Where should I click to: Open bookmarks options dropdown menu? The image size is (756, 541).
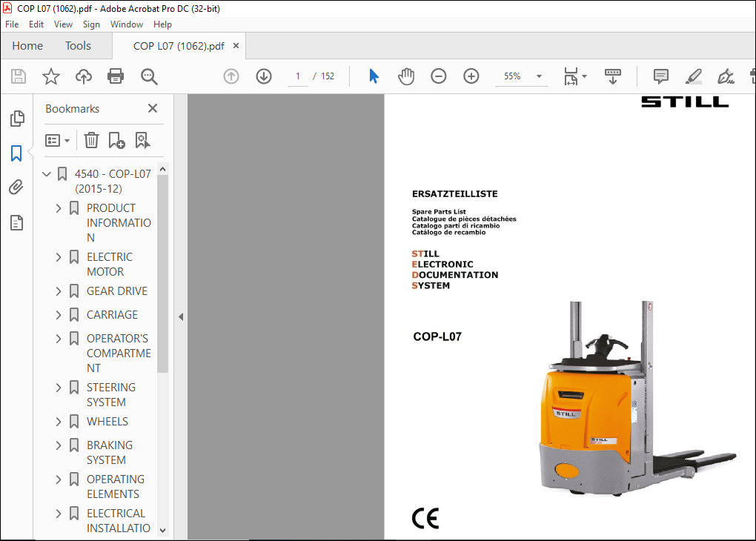click(x=57, y=140)
